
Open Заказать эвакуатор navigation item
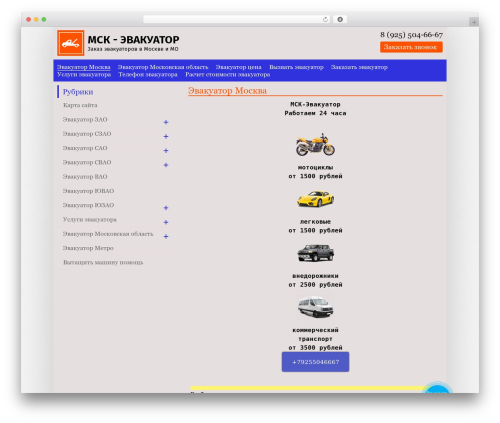359,67
